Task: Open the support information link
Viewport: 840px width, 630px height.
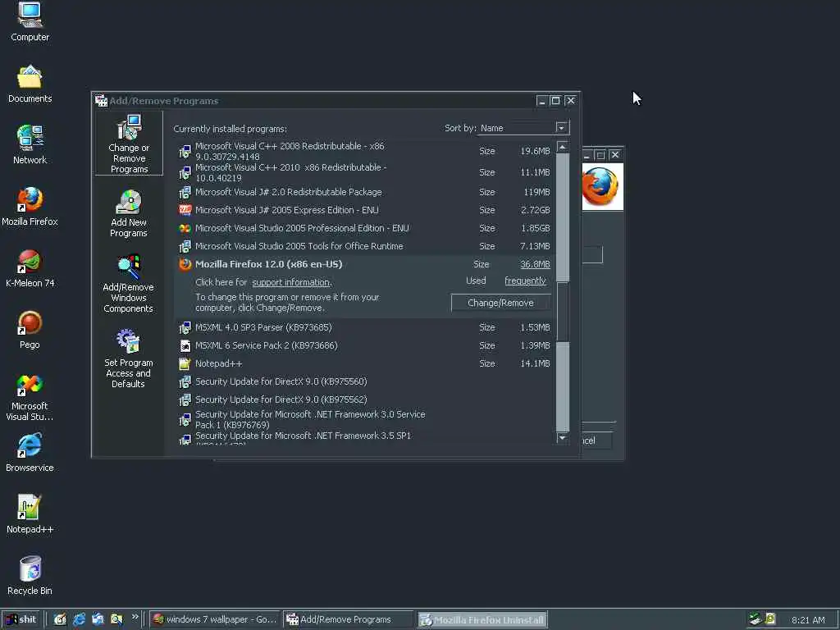Action: tap(291, 282)
